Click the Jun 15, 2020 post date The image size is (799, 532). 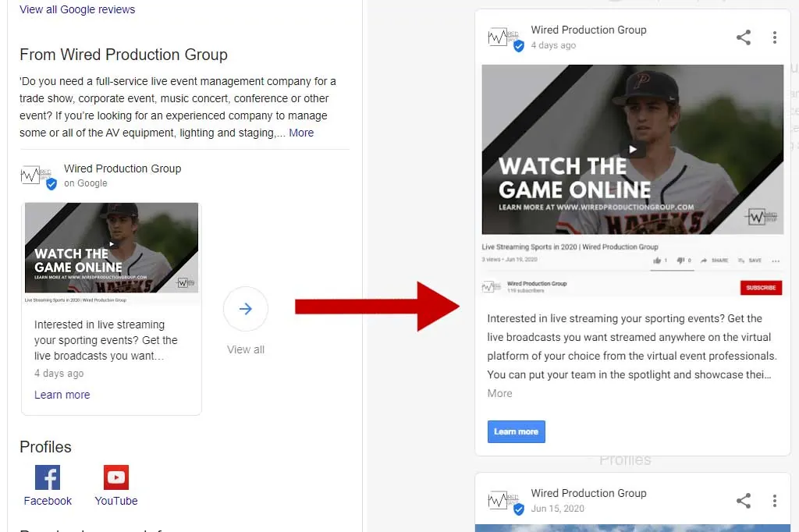[557, 509]
